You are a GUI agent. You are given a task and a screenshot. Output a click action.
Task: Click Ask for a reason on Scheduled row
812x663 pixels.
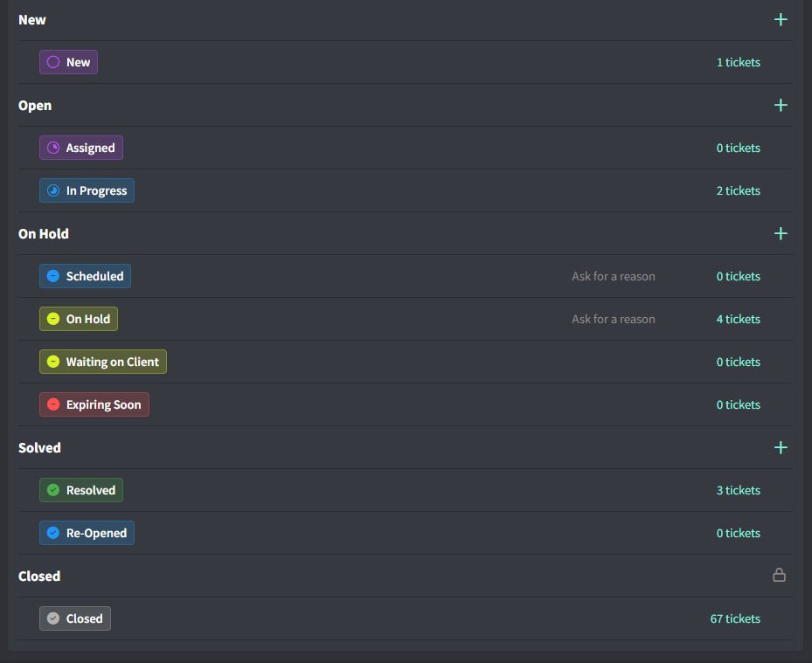point(613,276)
